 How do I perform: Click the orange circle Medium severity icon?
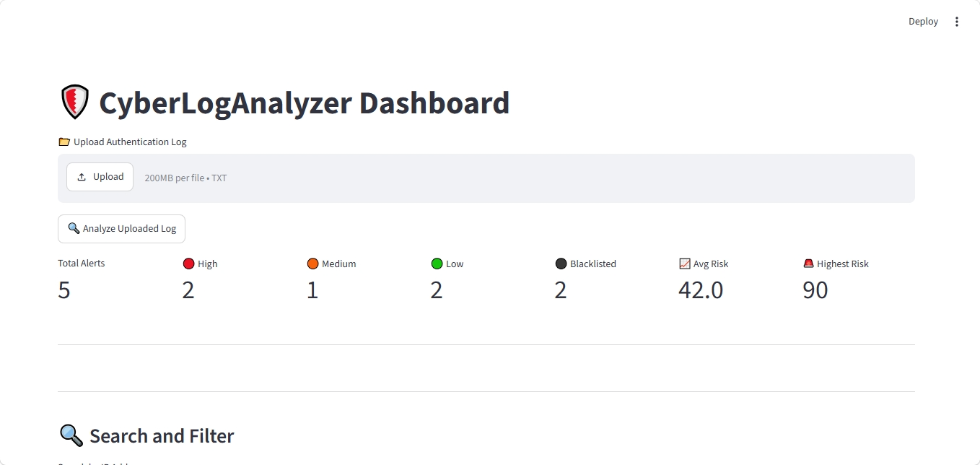313,264
